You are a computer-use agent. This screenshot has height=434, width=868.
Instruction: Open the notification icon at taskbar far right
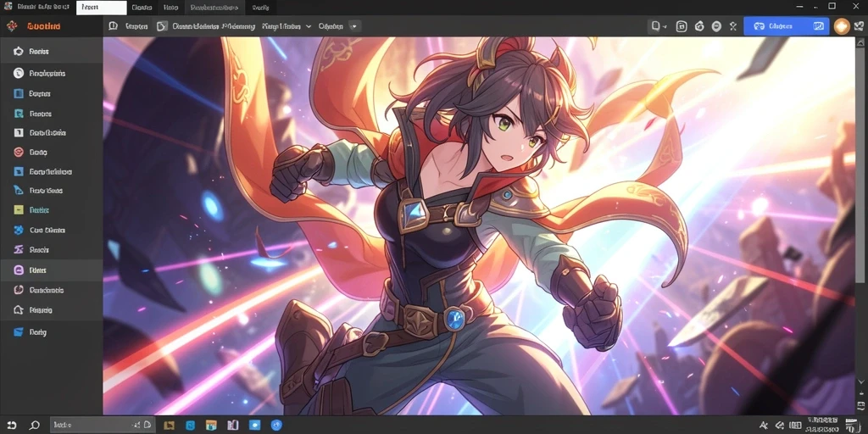[x=851, y=426]
